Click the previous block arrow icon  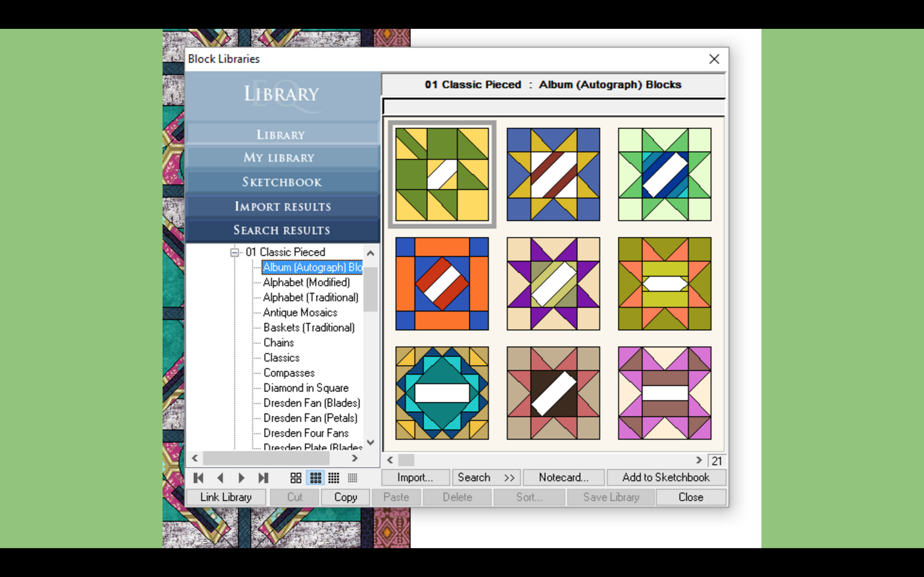point(220,478)
